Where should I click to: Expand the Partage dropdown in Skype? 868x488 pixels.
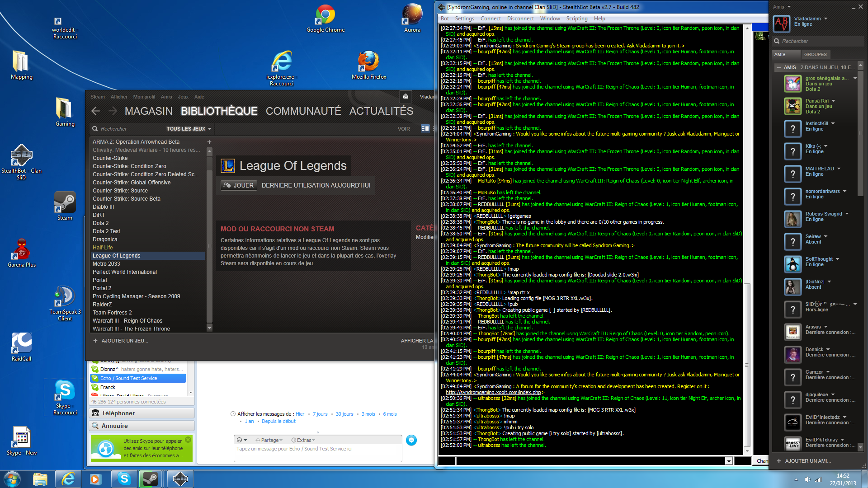269,440
